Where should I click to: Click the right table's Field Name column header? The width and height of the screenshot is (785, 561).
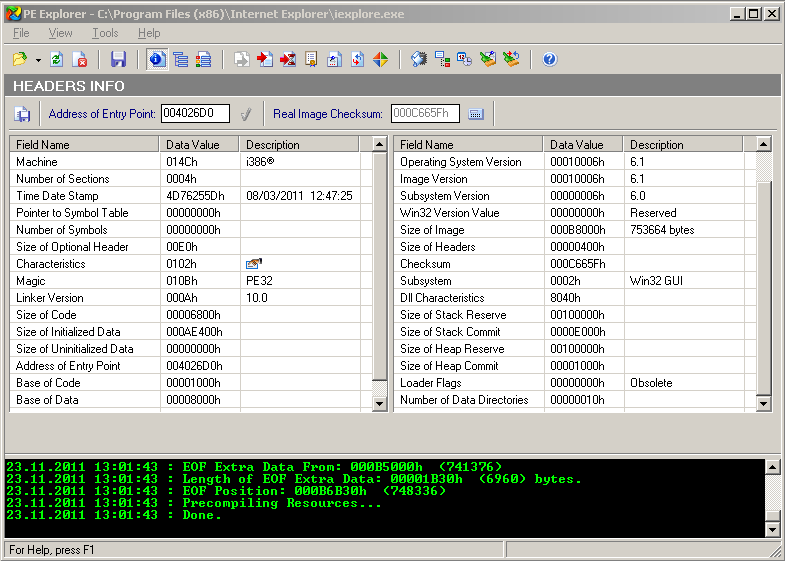tap(468, 145)
